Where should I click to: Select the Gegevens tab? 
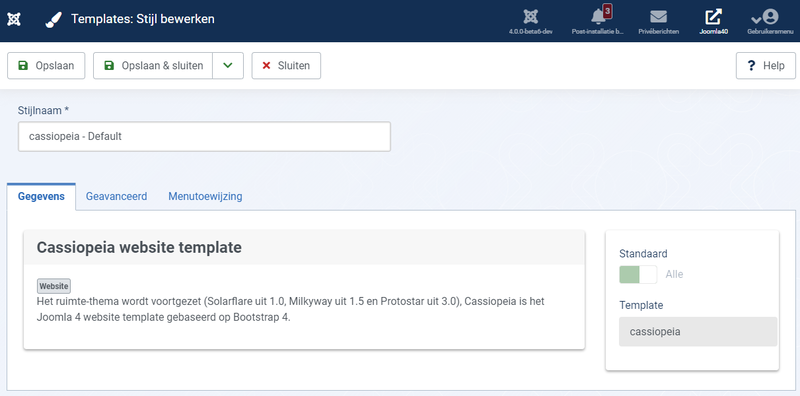(x=41, y=196)
